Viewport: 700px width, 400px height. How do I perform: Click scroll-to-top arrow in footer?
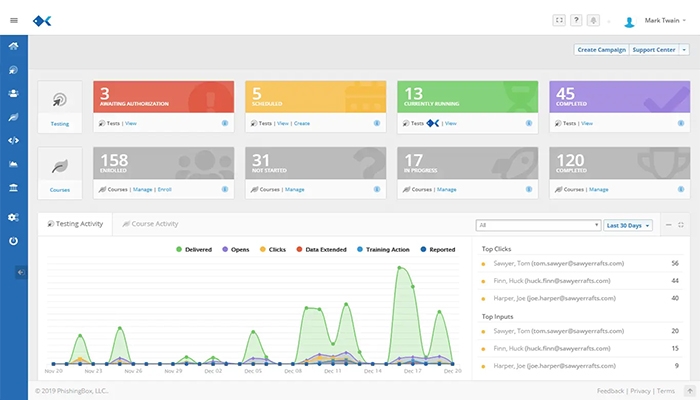click(690, 391)
